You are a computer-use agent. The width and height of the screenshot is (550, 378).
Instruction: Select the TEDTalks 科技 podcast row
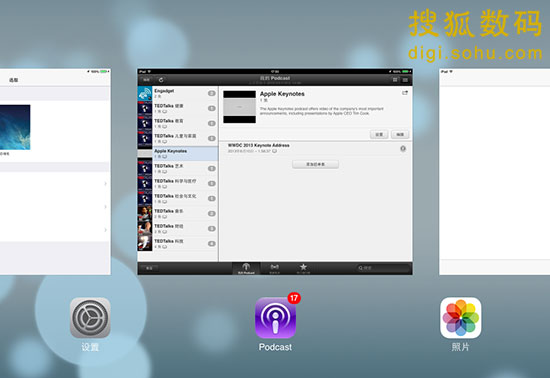tap(178, 244)
